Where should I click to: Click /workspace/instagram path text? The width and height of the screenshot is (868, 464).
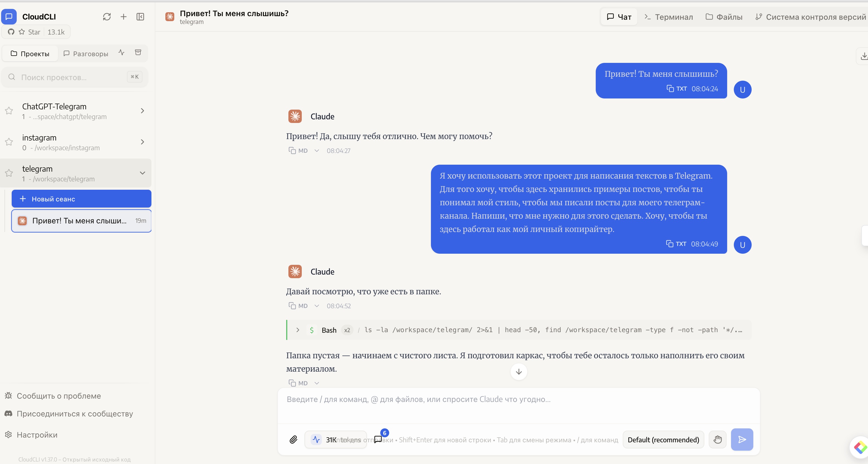pos(67,148)
